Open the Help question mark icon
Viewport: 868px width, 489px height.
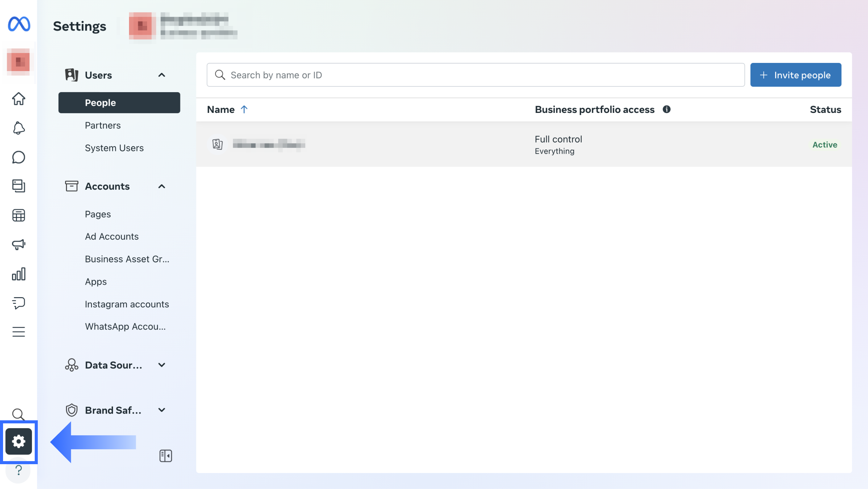click(x=19, y=470)
